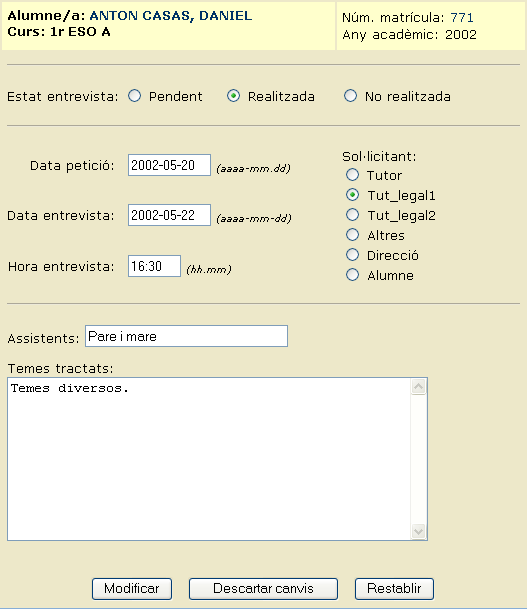Select Tut_legal2 radio option
Image resolution: width=527 pixels, height=609 pixels.
point(352,215)
